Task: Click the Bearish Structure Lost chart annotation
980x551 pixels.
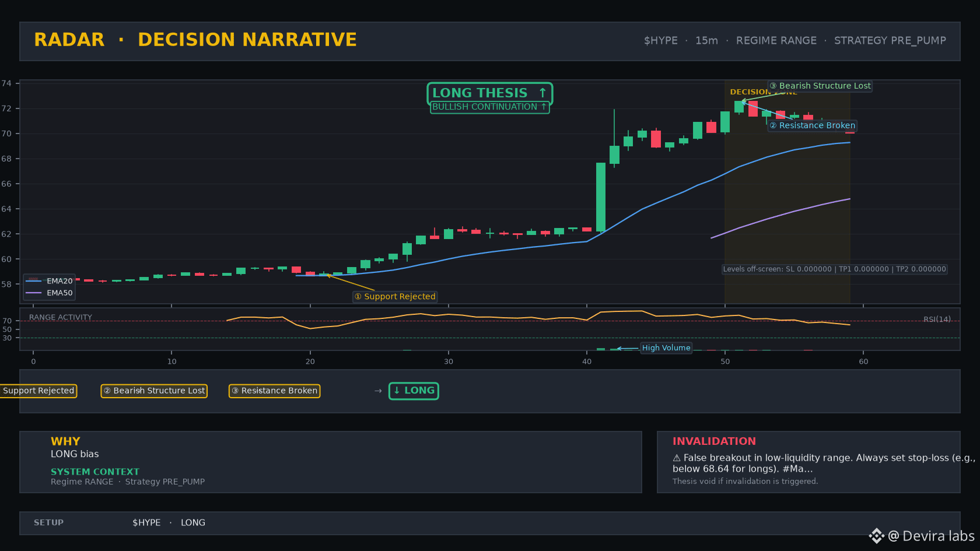Action: pos(820,86)
